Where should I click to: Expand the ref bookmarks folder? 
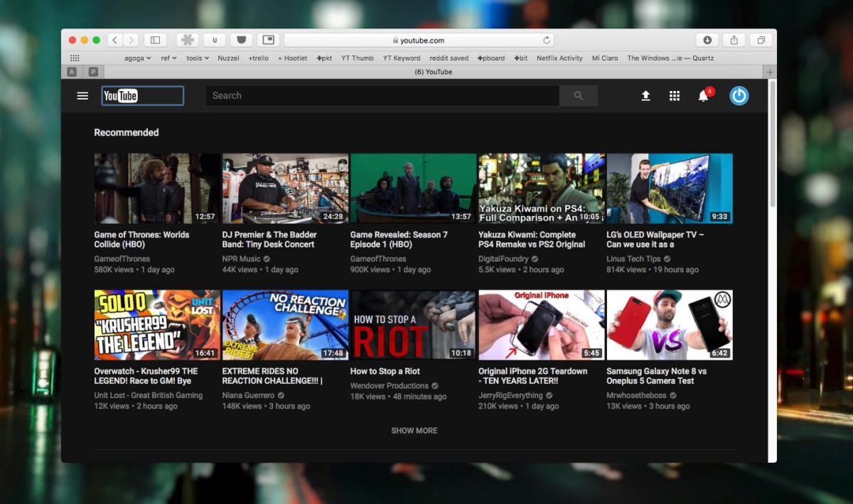pyautogui.click(x=169, y=58)
